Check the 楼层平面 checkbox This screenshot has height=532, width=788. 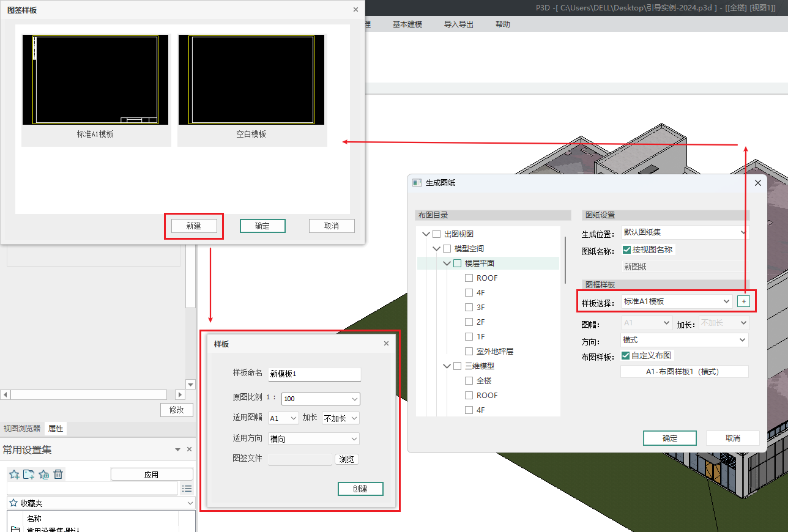[457, 263]
